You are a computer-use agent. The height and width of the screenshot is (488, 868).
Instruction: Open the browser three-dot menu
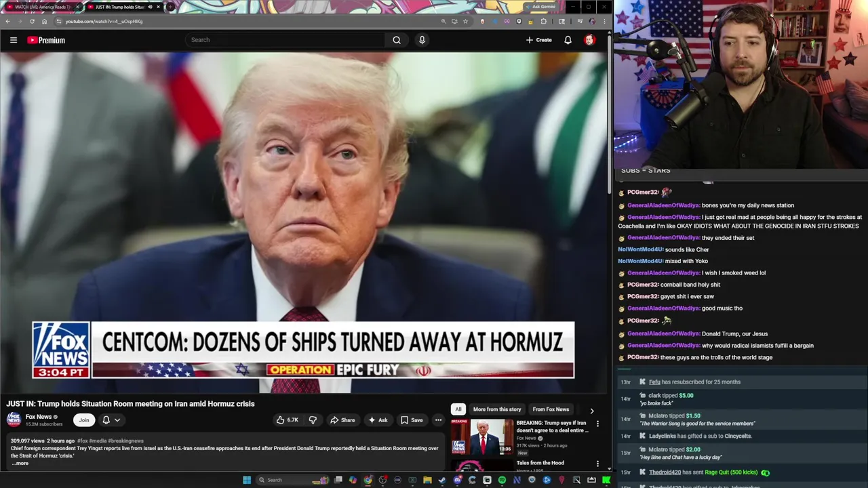pyautogui.click(x=604, y=21)
